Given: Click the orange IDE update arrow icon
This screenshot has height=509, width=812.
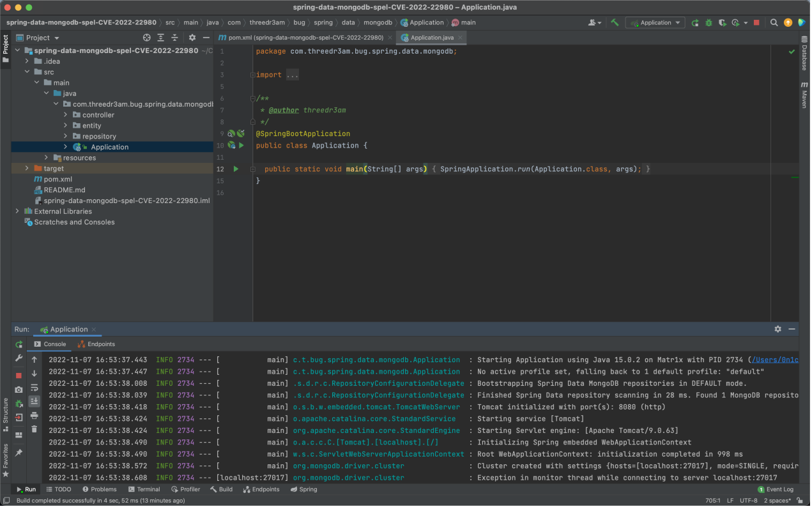Looking at the screenshot, I should pyautogui.click(x=788, y=22).
